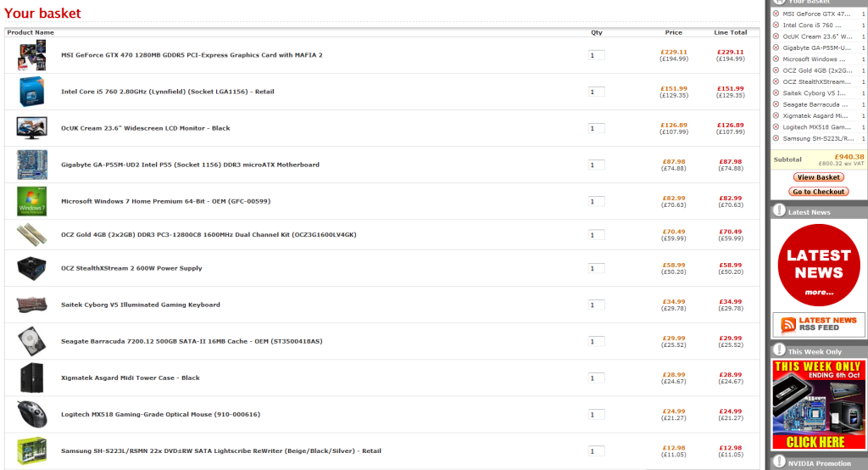Open the MSI GeForce GTX 470 product image
Screen dimensions: 868x470
tap(31, 55)
